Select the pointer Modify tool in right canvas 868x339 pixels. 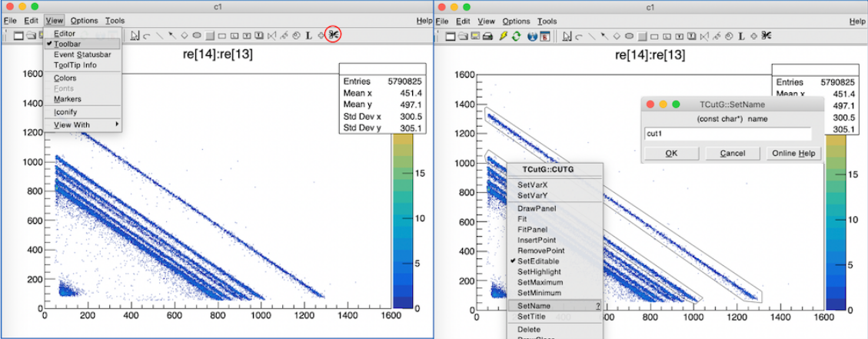pyautogui.click(x=567, y=36)
